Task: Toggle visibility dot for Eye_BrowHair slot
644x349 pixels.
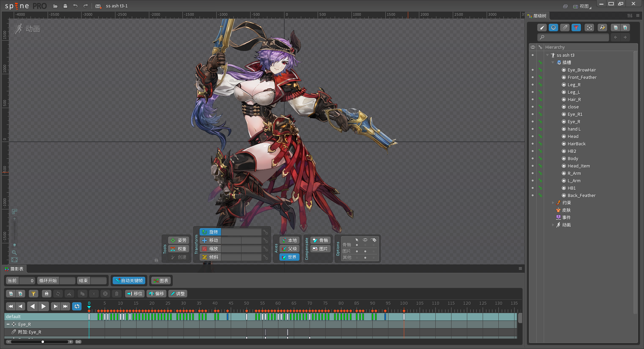Action: tap(533, 70)
